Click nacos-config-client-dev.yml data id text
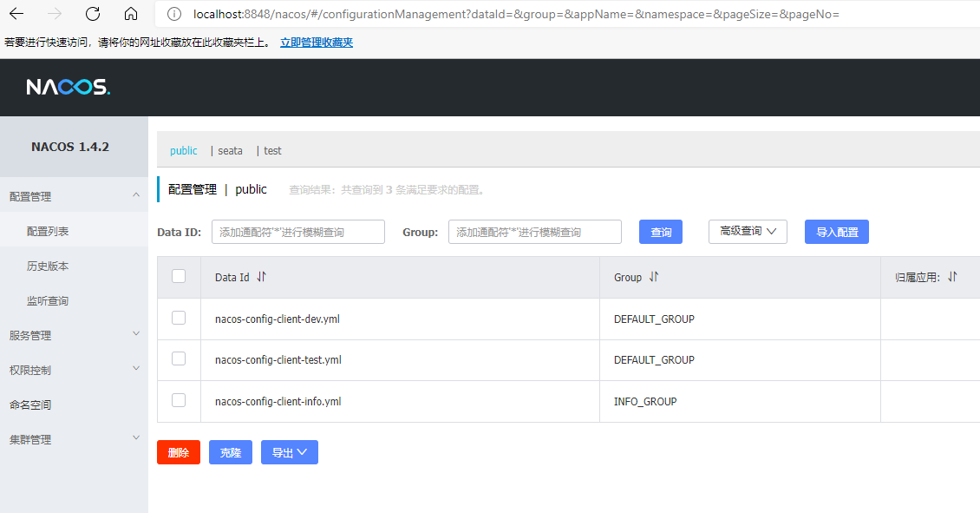980x513 pixels. 278,319
